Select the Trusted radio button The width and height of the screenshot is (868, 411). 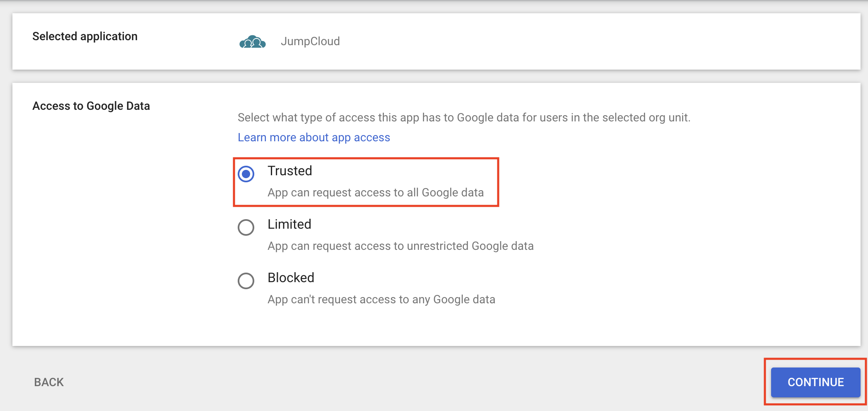click(x=246, y=174)
